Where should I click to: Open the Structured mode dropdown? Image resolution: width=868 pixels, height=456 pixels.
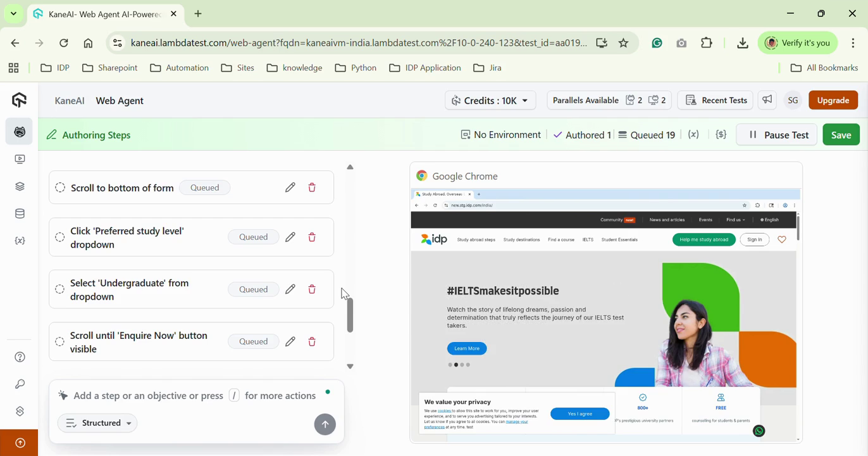97,423
